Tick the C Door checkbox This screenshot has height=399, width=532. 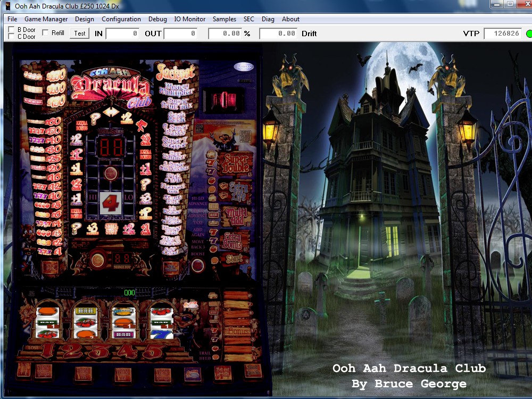coord(11,36)
